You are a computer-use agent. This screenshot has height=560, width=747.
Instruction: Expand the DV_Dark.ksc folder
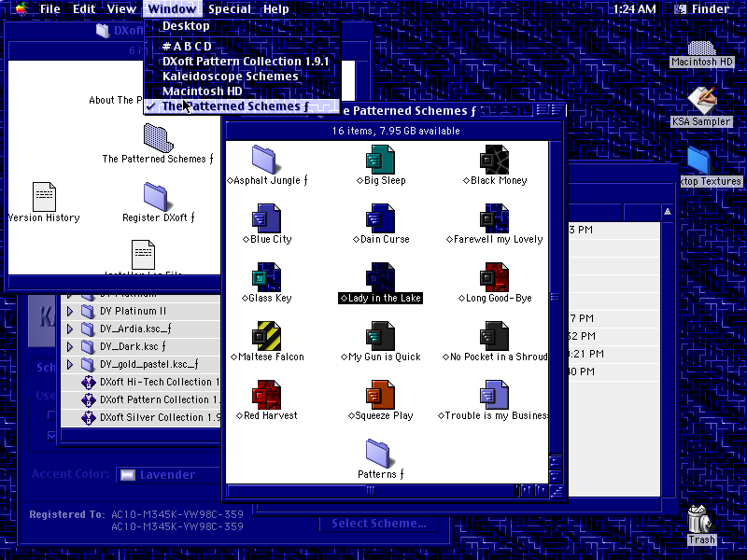coord(70,346)
